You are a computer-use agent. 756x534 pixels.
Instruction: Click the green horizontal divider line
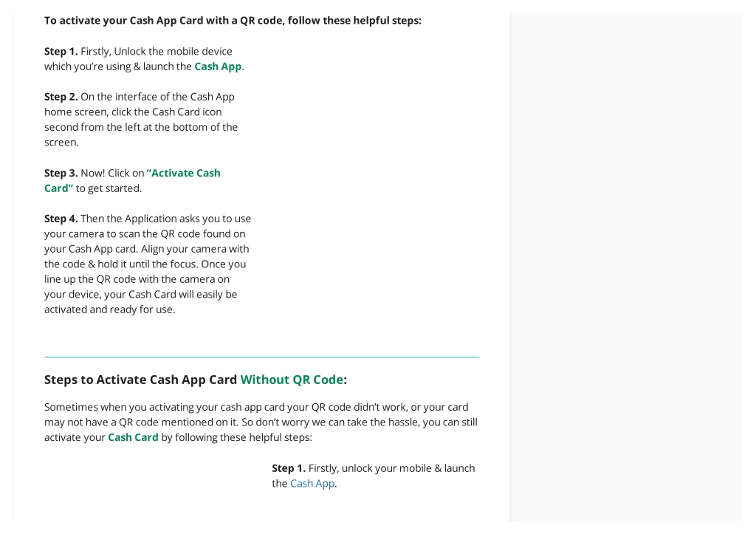coord(262,357)
